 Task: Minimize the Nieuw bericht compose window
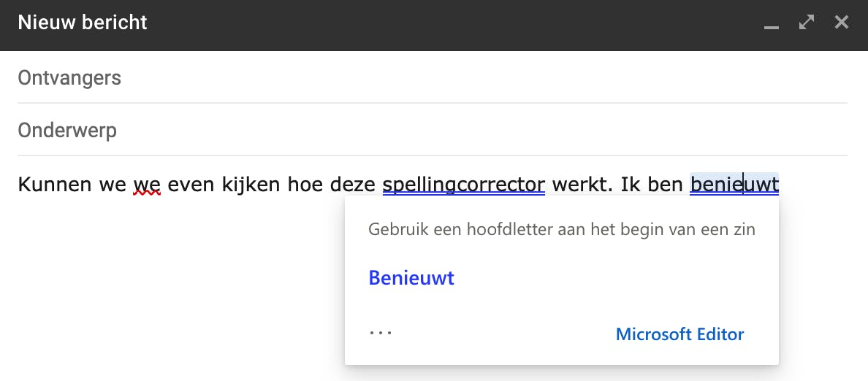point(771,24)
